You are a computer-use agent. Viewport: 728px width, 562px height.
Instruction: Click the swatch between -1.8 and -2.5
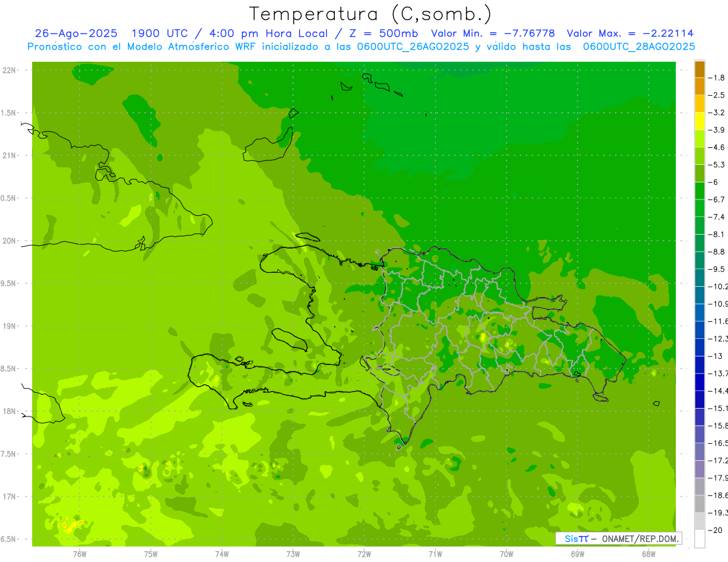click(699, 86)
